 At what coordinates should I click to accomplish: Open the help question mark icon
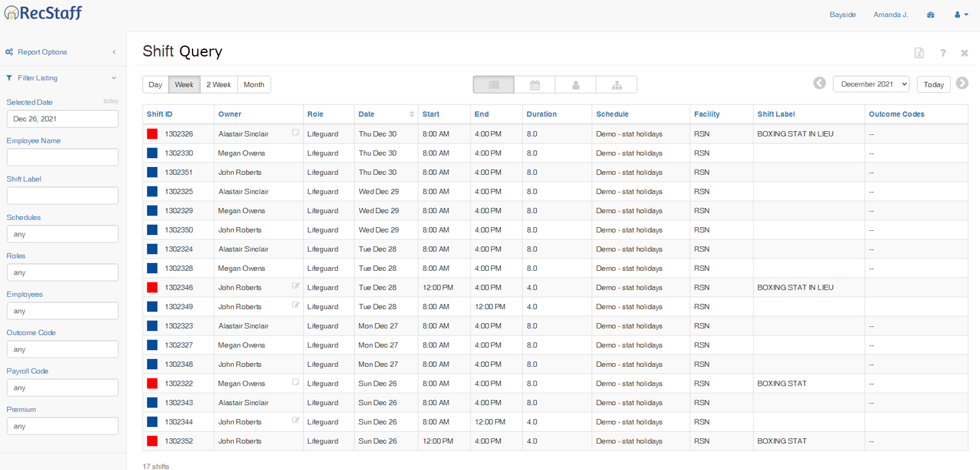(x=943, y=53)
